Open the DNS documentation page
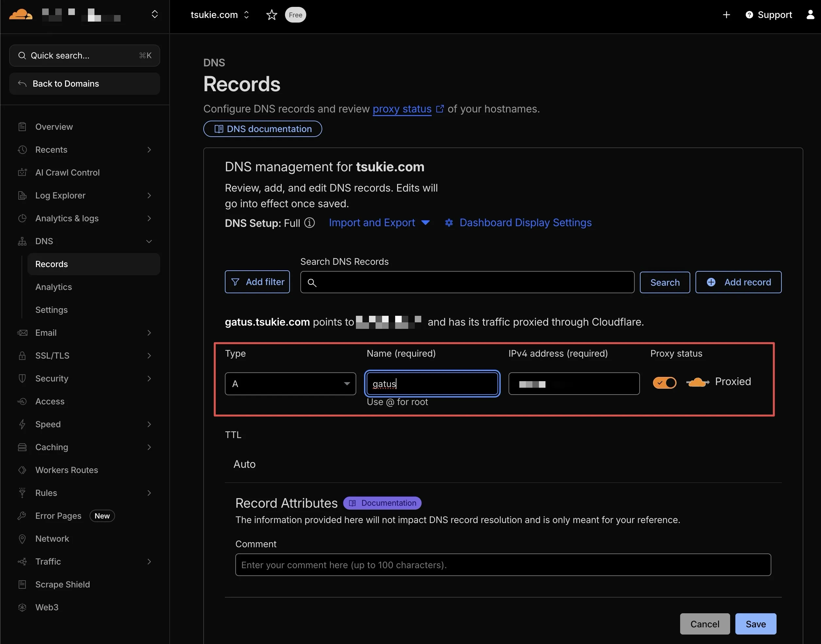The height and width of the screenshot is (644, 821). pyautogui.click(x=262, y=128)
